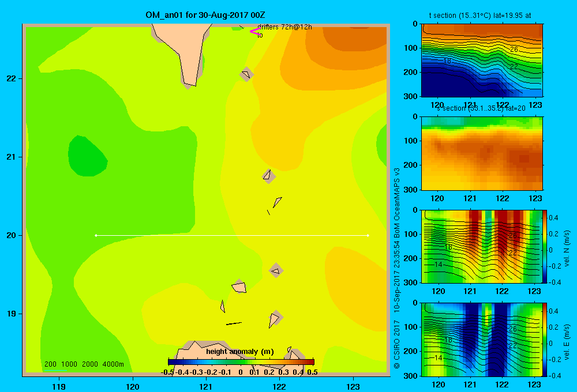Click the 0.5 value on height anomaly scale
This screenshot has height=392, width=577.
tap(312, 372)
